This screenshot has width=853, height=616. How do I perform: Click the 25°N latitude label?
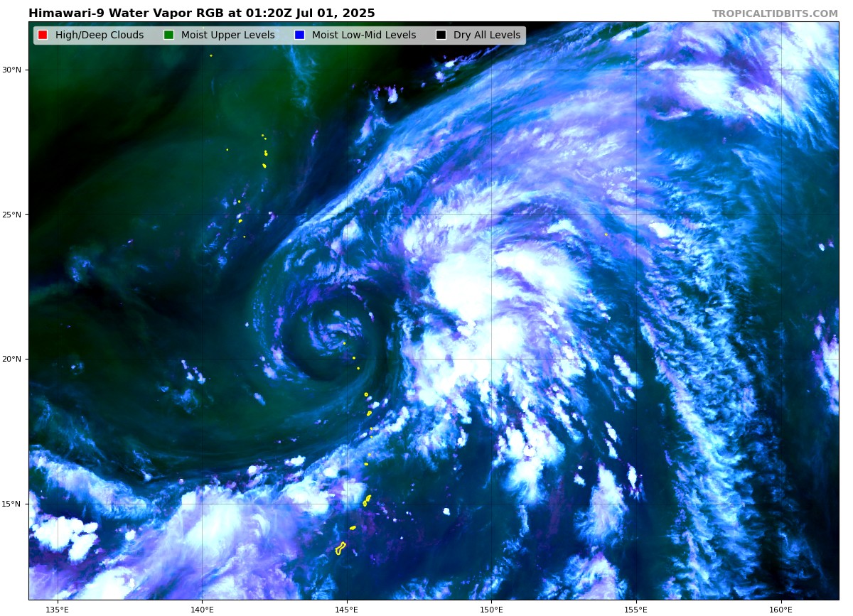click(x=11, y=215)
